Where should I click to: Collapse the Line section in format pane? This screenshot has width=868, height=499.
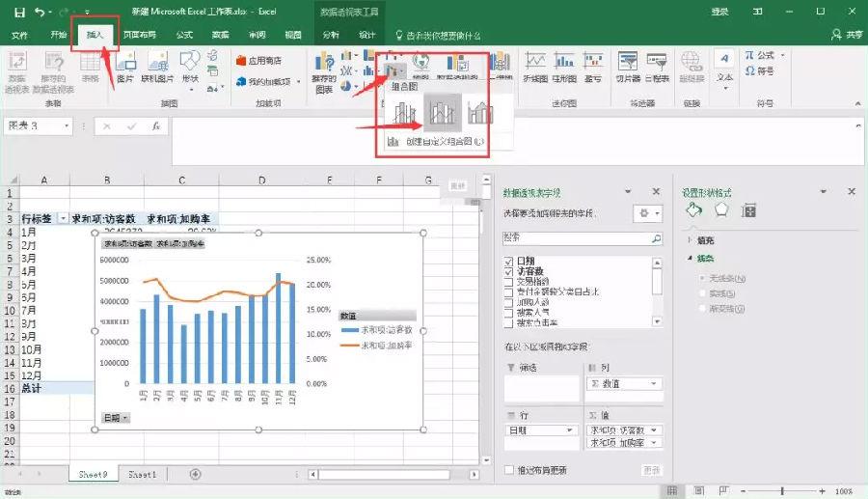(x=690, y=258)
